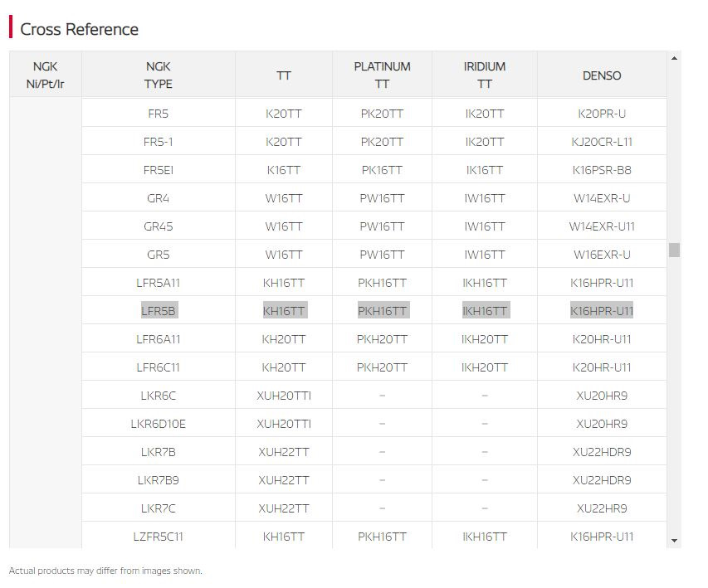Image resolution: width=708 pixels, height=588 pixels.
Task: Click the LKR6D10E type cell
Action: 159,424
